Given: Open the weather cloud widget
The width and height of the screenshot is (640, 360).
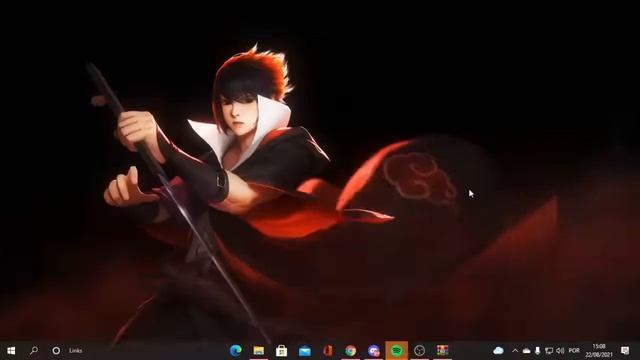Looking at the screenshot, I should coord(498,351).
